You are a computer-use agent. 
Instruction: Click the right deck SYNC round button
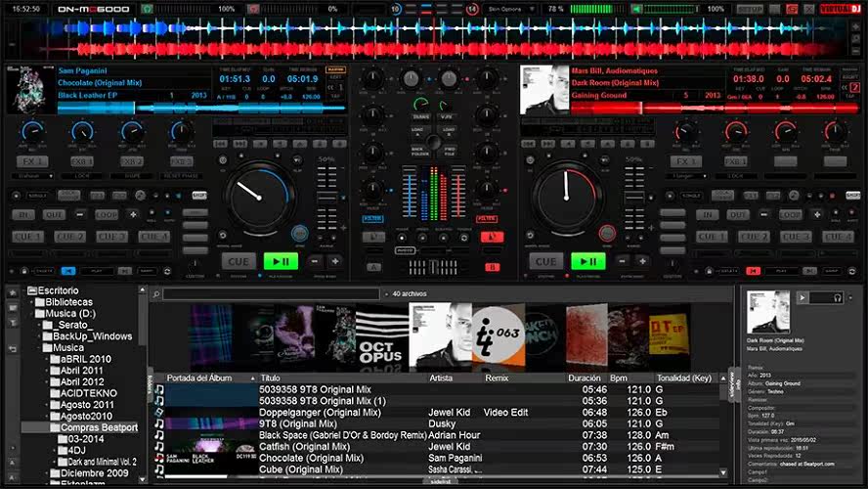[607, 233]
